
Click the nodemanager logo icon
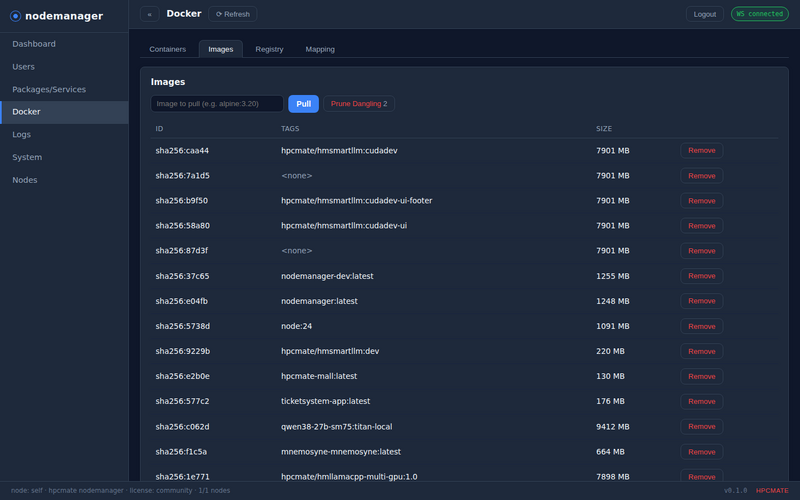(15, 16)
